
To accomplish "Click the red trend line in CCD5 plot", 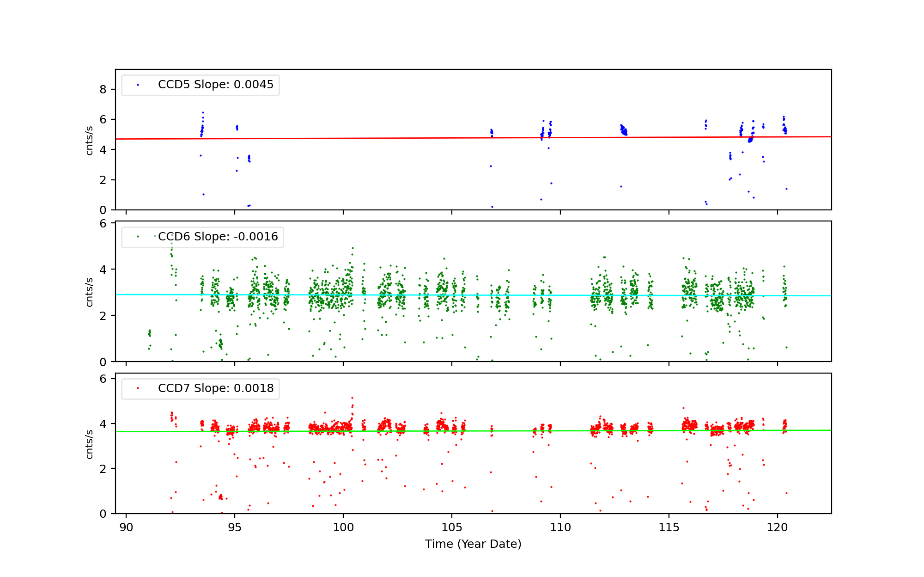I will pos(370,138).
